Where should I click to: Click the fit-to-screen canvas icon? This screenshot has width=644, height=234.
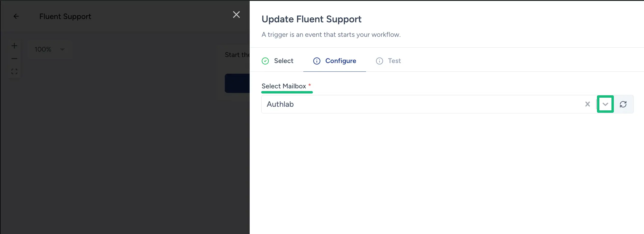point(14,71)
